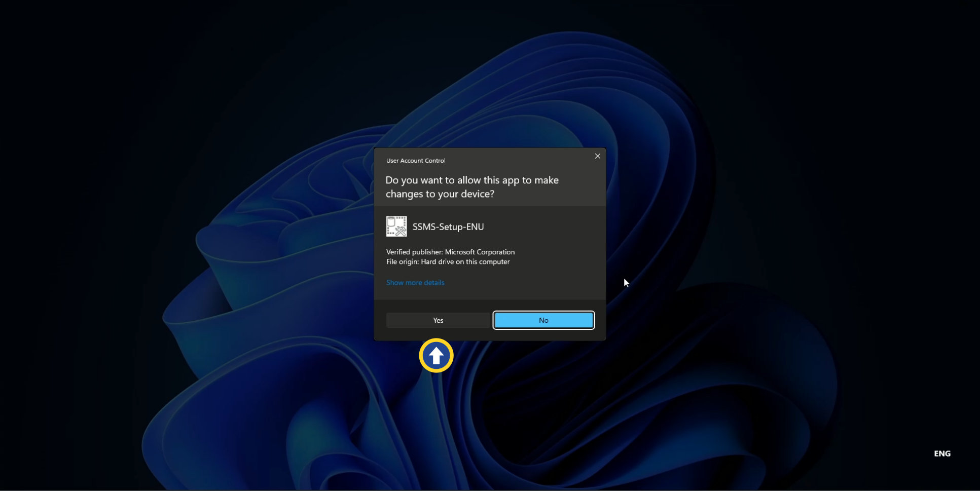
Task: Click the SSMS-Setup-ENU installer icon
Action: point(396,226)
